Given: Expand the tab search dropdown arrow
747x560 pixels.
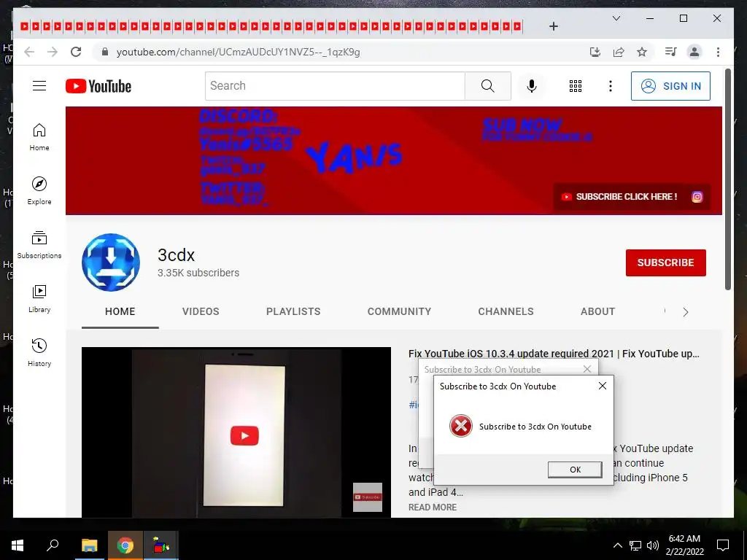Looking at the screenshot, I should click(616, 18).
